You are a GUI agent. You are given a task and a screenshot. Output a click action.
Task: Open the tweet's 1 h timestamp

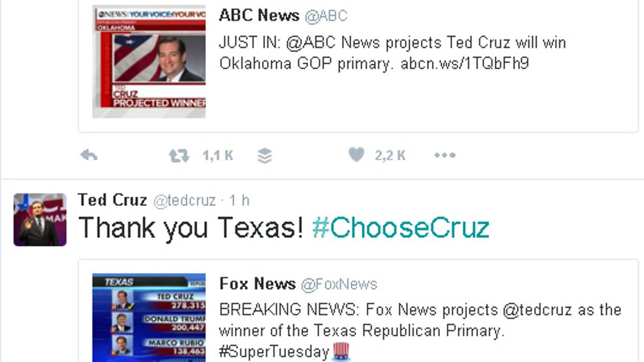pos(239,201)
